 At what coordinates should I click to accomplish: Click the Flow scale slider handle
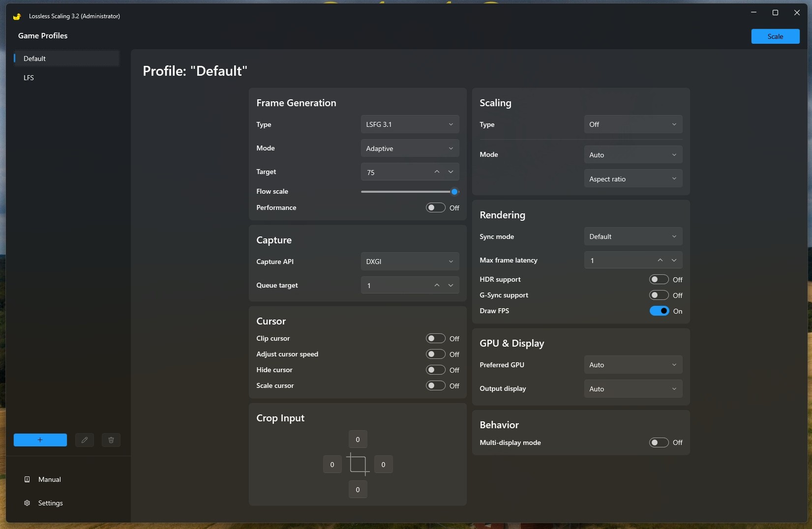(x=454, y=192)
